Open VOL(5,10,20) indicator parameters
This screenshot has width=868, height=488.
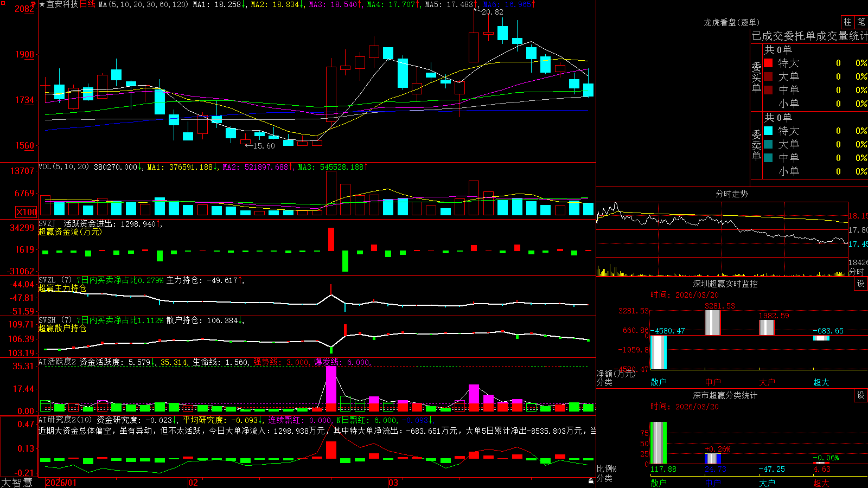(x=63, y=166)
